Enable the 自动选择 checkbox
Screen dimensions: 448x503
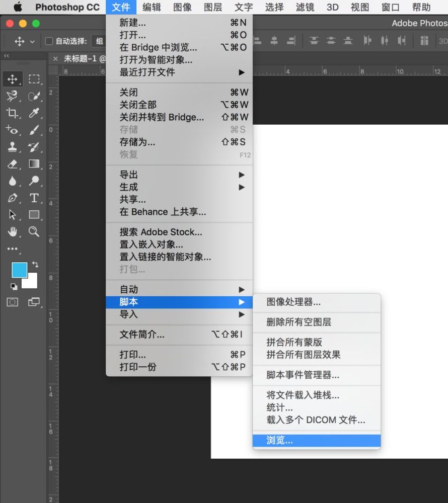[x=49, y=41]
